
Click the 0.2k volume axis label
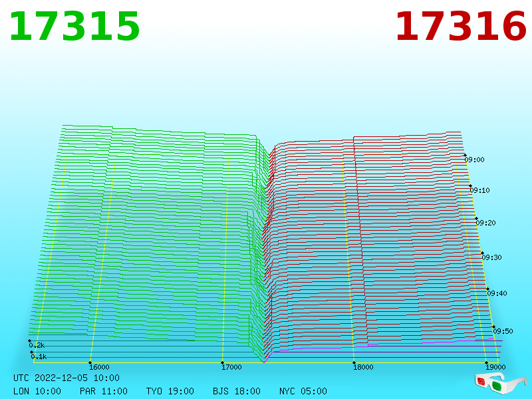(x=37, y=345)
